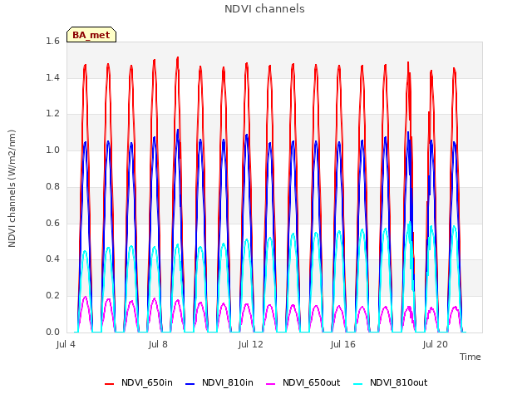Click the 0.0 y-axis tick label
The height and width of the screenshot is (399, 532).
click(52, 332)
